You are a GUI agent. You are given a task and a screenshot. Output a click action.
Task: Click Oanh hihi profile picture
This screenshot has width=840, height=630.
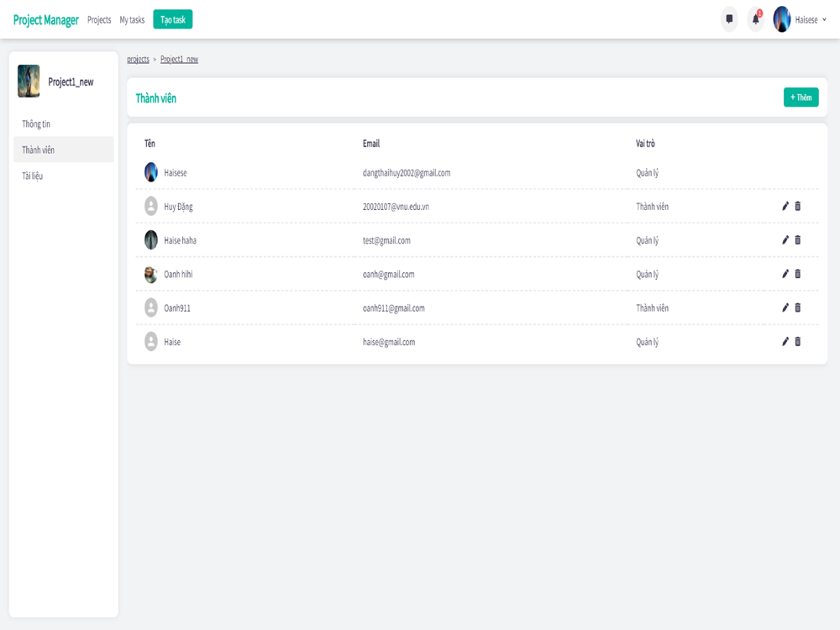(x=151, y=274)
